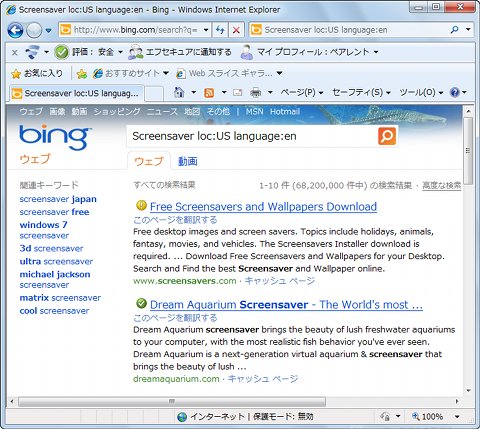
Task: Click the yellow warning rating icon
Action: [141, 205]
